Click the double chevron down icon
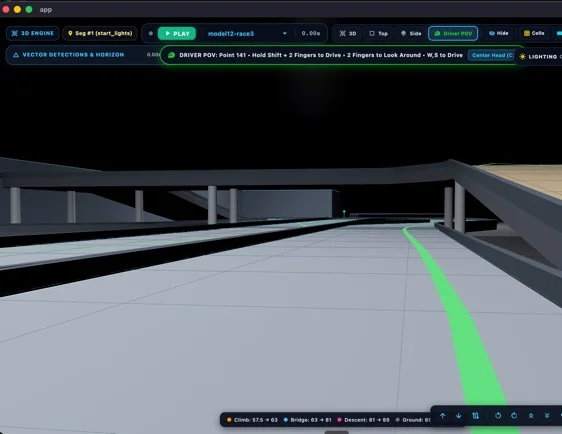 (x=547, y=416)
